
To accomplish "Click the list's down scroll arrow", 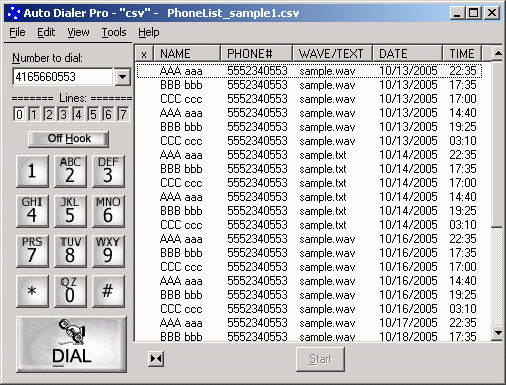I will click(498, 333).
